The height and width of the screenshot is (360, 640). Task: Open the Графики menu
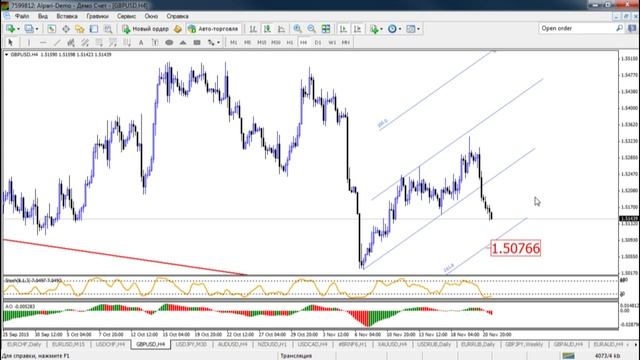coord(97,16)
